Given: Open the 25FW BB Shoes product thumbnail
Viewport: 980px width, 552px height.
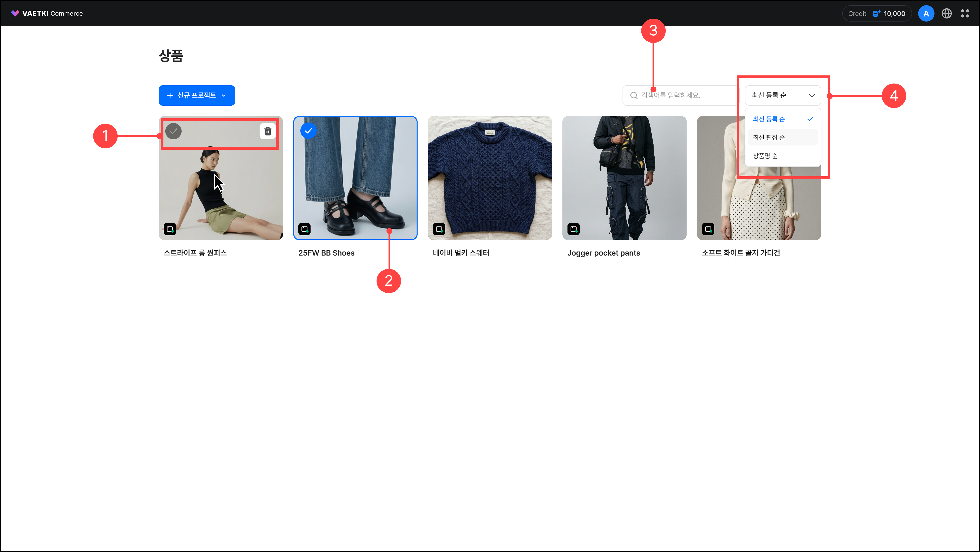Looking at the screenshot, I should (x=355, y=178).
